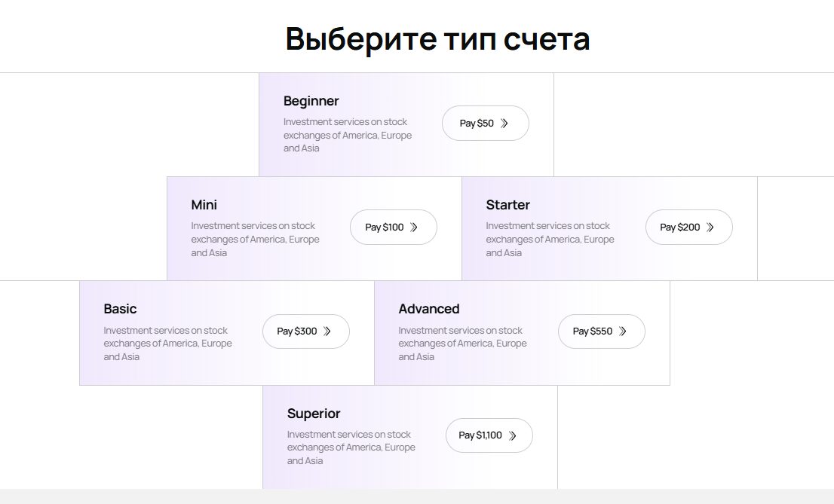Open the Starter account heading
The height and width of the screenshot is (504, 834).
pyautogui.click(x=507, y=205)
